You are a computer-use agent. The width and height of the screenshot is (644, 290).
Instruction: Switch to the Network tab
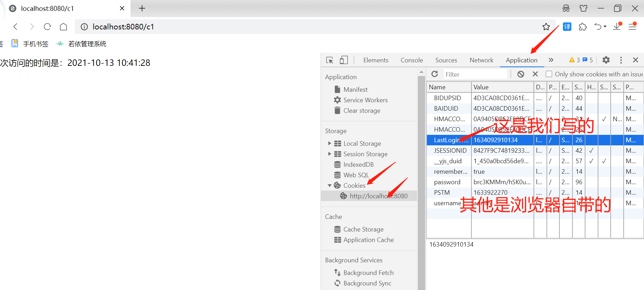[x=482, y=60]
